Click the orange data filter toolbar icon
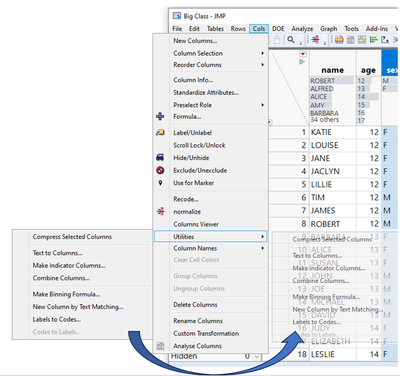Screen dimensions: 400x376 point(339,40)
